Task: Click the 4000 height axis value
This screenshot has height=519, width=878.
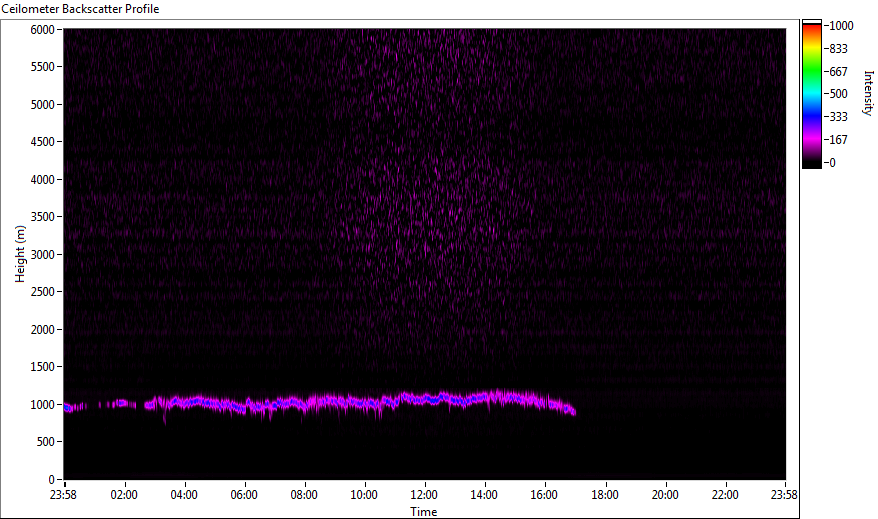Action: [43, 180]
